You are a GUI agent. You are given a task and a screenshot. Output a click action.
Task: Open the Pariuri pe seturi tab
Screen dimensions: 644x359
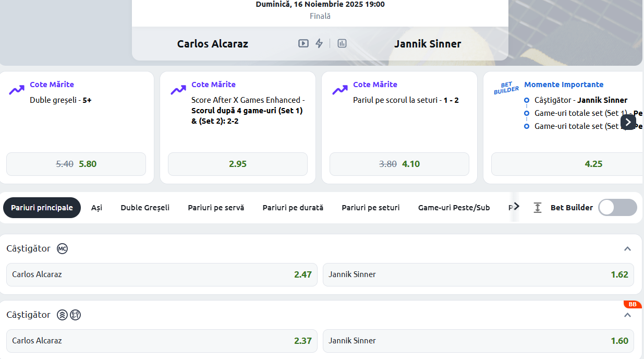pos(371,208)
